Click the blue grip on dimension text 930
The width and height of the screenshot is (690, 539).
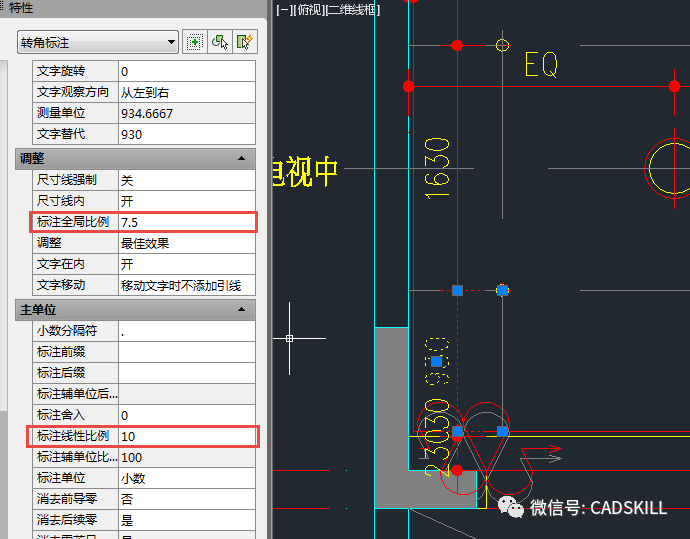(437, 362)
